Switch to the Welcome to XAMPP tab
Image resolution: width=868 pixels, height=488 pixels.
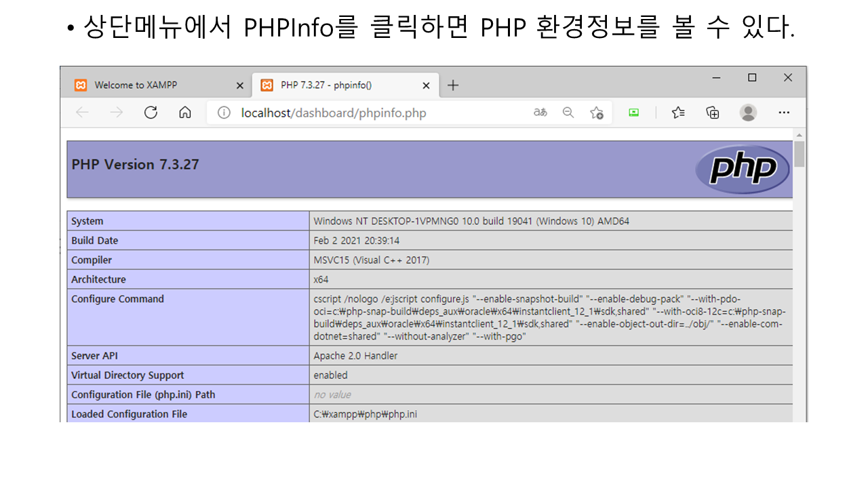click(x=136, y=85)
